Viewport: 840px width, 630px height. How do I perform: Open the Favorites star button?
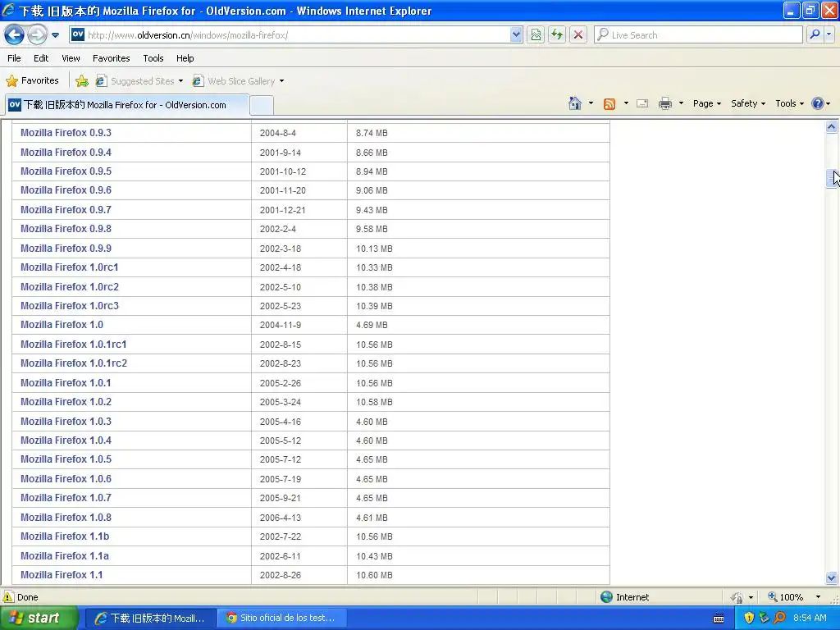32,81
